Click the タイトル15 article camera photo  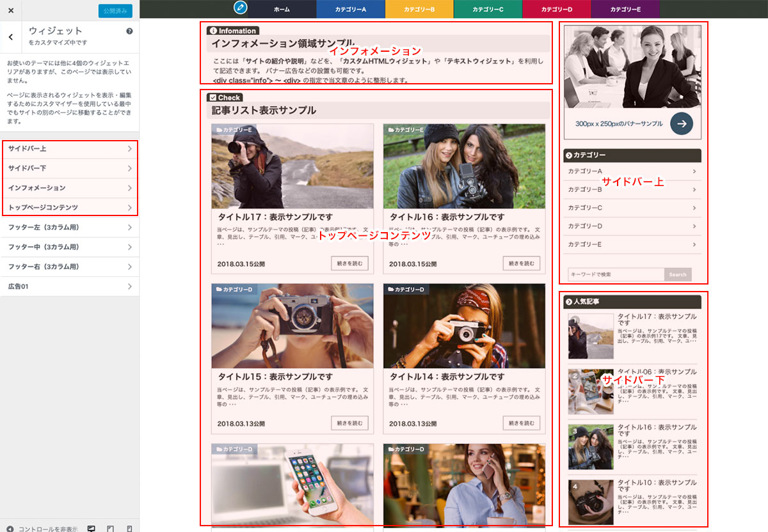click(292, 326)
